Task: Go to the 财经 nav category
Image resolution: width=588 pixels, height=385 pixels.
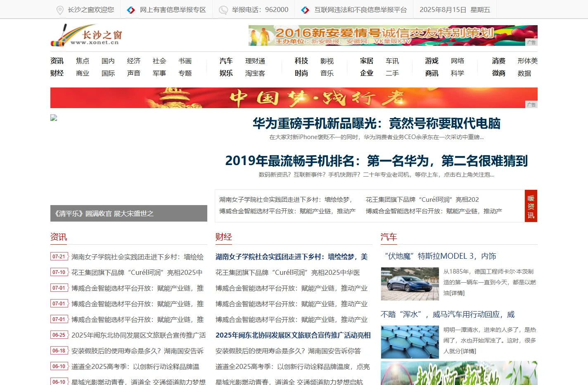Action: click(57, 73)
